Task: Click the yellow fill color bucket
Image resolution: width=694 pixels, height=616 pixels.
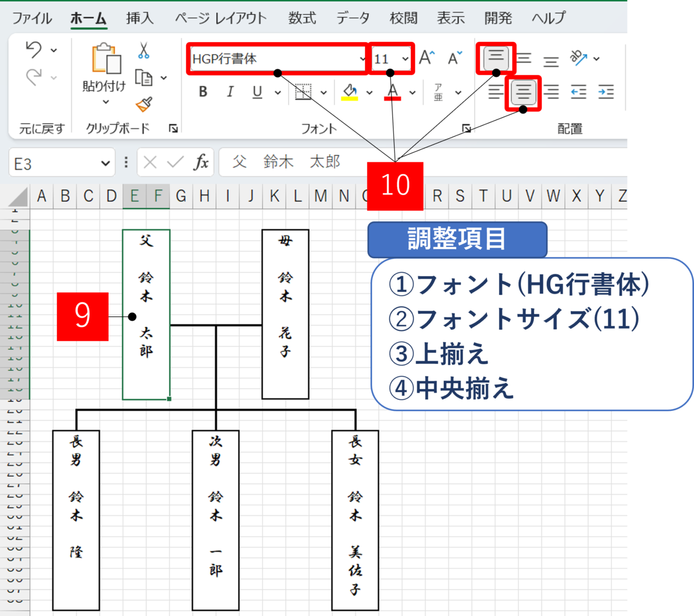Action: (x=350, y=91)
